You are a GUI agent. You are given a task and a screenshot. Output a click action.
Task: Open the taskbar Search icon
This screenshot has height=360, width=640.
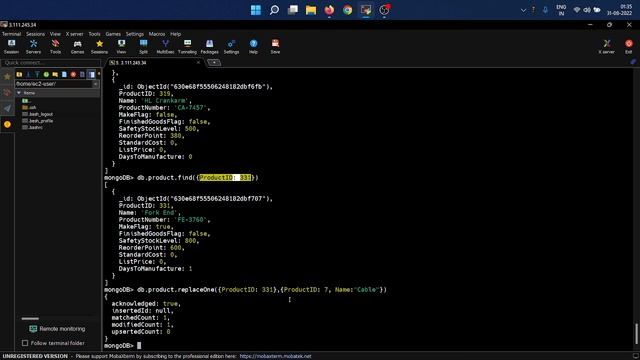[274, 10]
